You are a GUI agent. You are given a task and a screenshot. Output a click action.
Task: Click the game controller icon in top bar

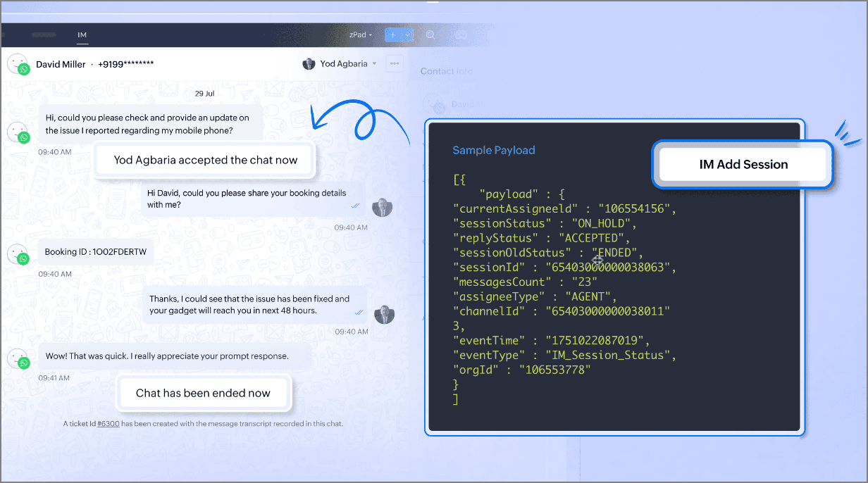click(461, 34)
